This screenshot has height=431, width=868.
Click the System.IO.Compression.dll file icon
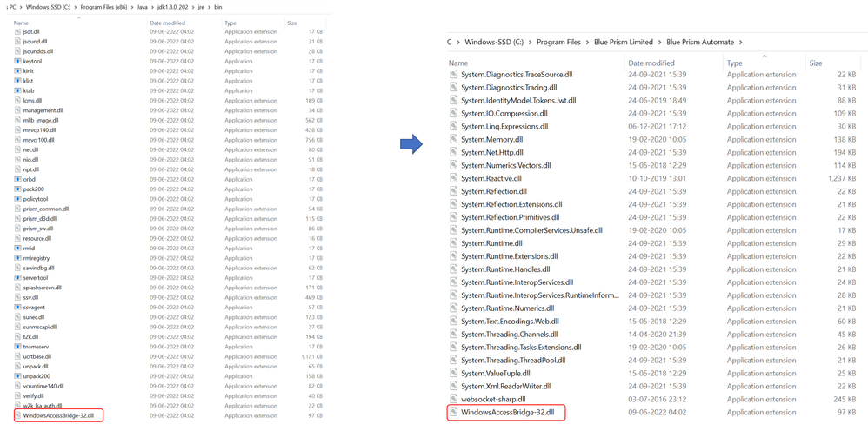[453, 114]
